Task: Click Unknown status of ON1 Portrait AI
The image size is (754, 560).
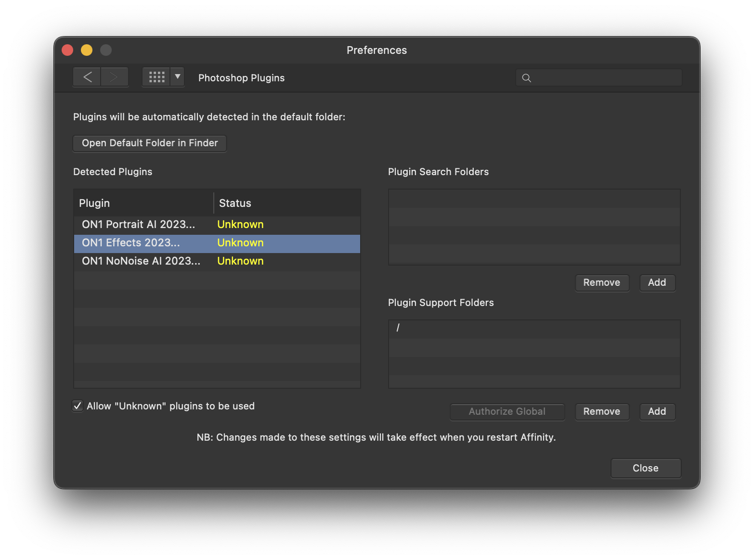Action: click(x=240, y=225)
